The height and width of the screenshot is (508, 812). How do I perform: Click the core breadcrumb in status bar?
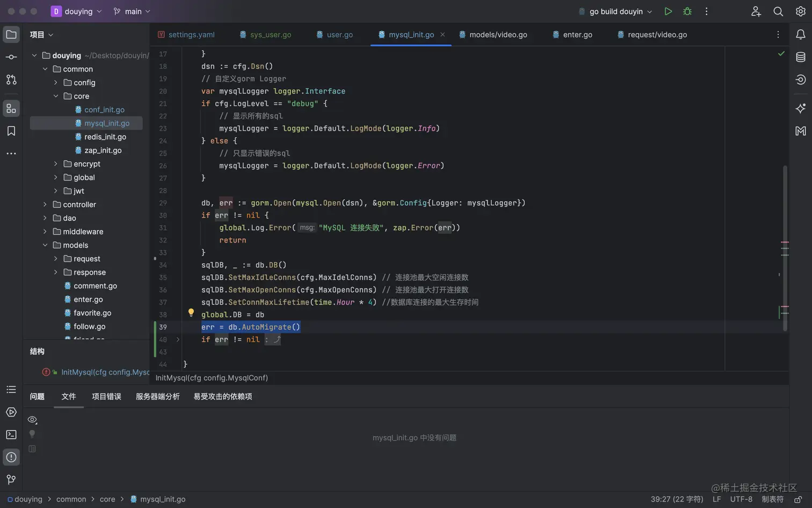tap(107, 499)
